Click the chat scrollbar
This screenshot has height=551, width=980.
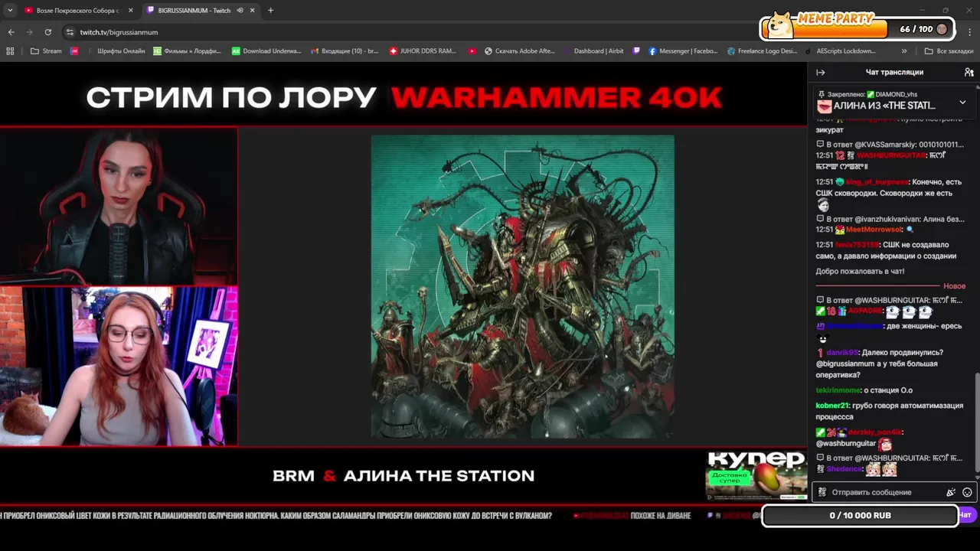coord(977,421)
